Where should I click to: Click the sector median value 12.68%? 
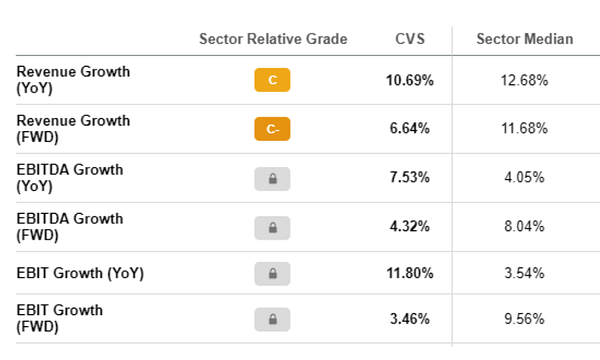pyautogui.click(x=524, y=80)
